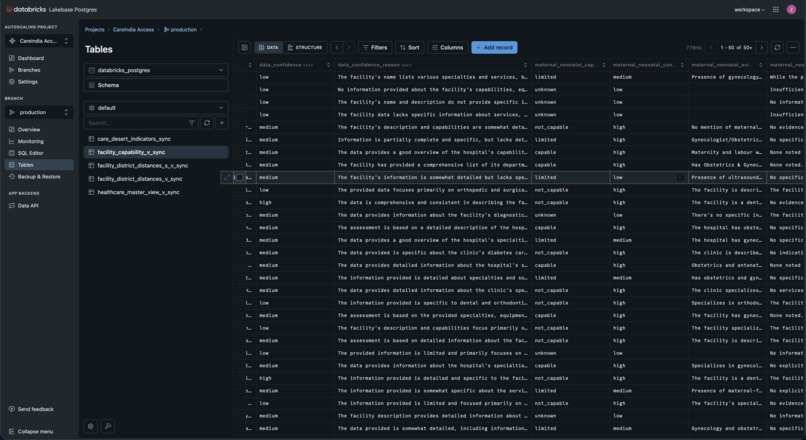The image size is (806, 440).
Task: Click the Schema button
Action: click(x=156, y=85)
